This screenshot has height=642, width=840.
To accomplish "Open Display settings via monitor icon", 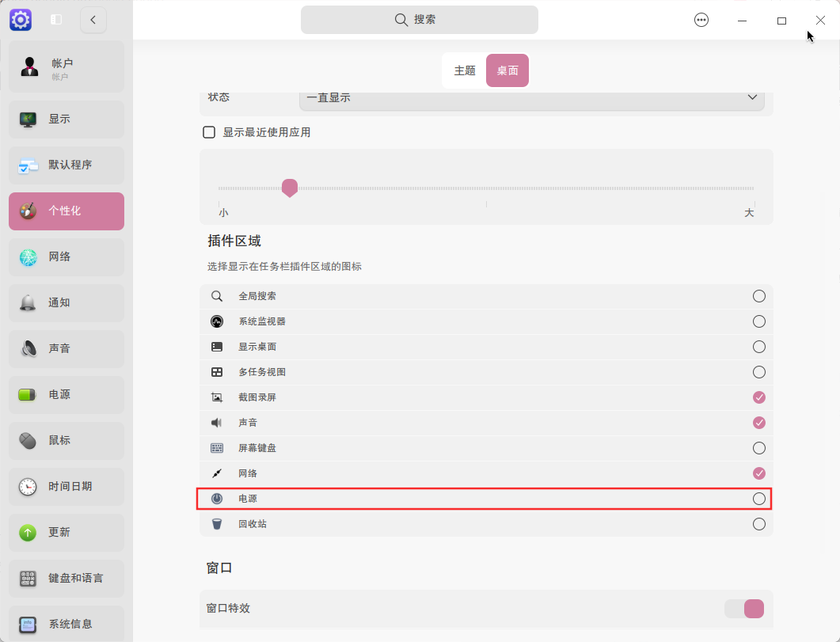I will click(x=29, y=120).
